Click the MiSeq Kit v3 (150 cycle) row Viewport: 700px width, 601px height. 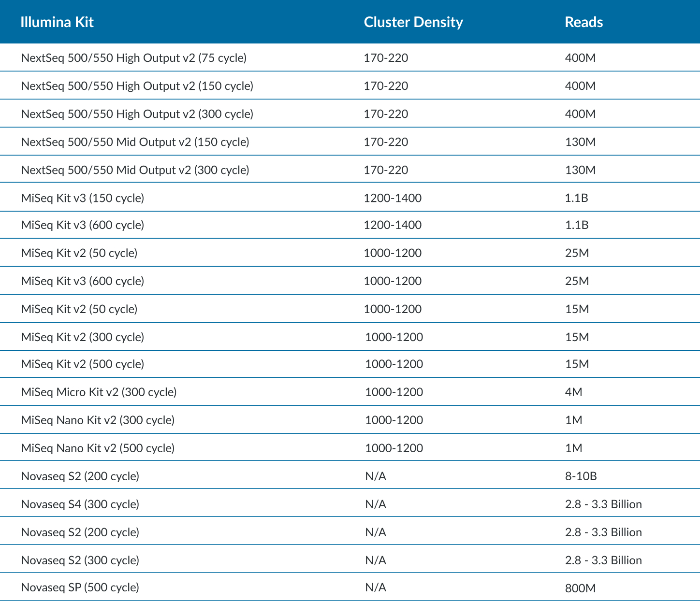click(83, 198)
